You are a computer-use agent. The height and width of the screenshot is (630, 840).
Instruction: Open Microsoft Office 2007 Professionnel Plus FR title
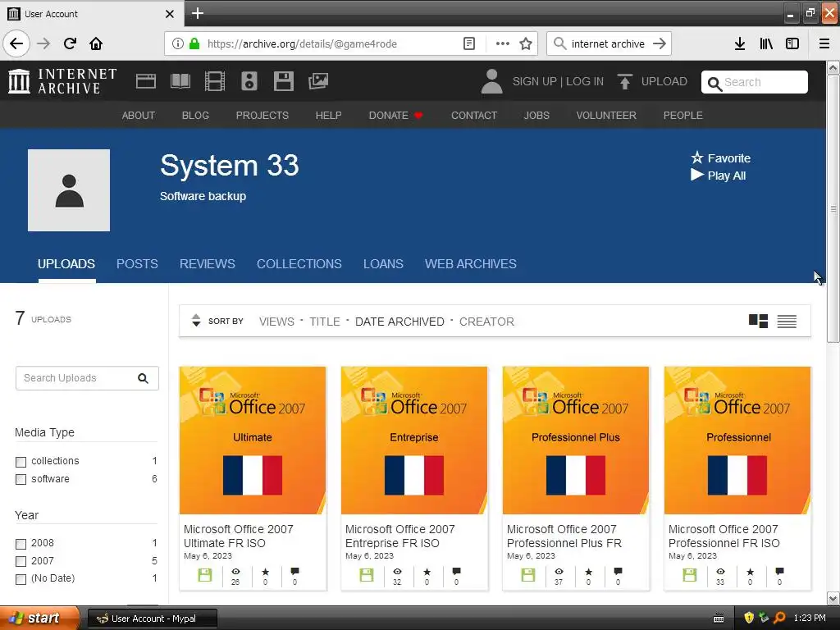pos(564,536)
